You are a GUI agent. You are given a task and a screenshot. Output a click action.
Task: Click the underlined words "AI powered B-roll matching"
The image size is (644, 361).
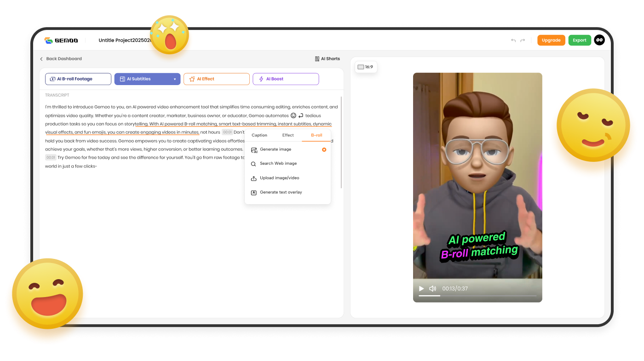point(188,124)
